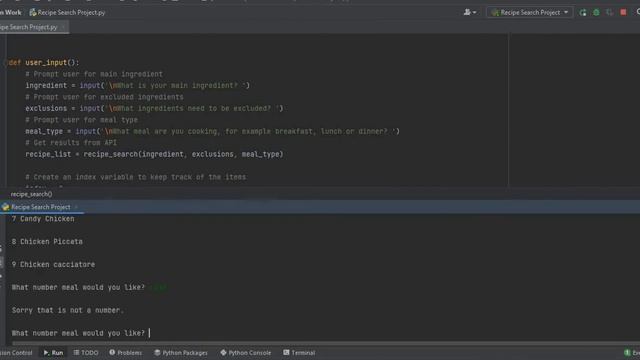The width and height of the screenshot is (640, 360).
Task: Click the user_input function name in the def line
Action: pyautogui.click(x=46, y=62)
